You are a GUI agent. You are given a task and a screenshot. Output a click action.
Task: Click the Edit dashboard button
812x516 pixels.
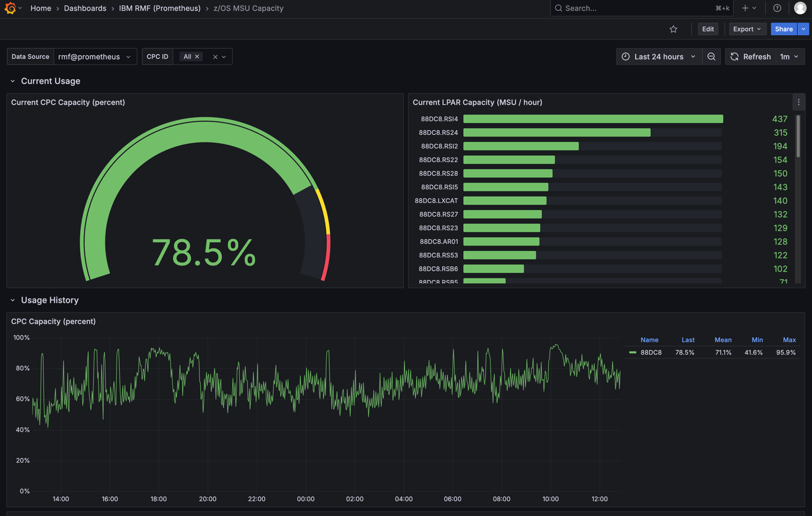click(708, 29)
